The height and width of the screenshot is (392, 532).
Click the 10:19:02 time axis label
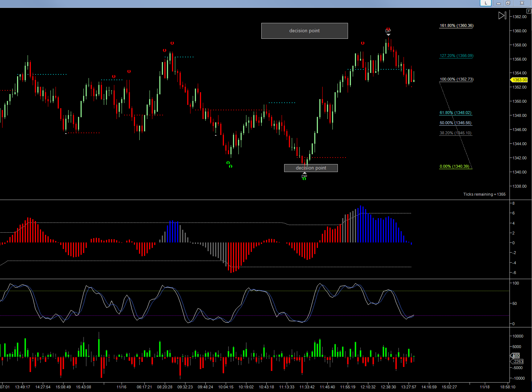246,387
